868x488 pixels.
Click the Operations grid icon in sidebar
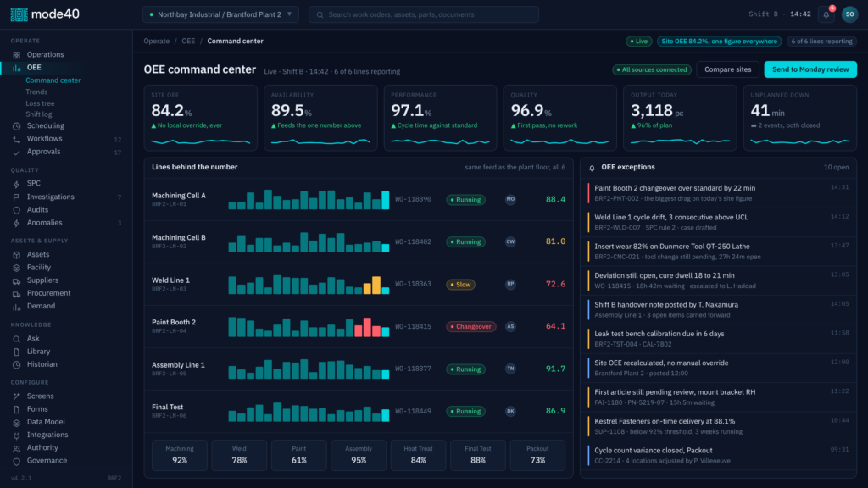17,55
